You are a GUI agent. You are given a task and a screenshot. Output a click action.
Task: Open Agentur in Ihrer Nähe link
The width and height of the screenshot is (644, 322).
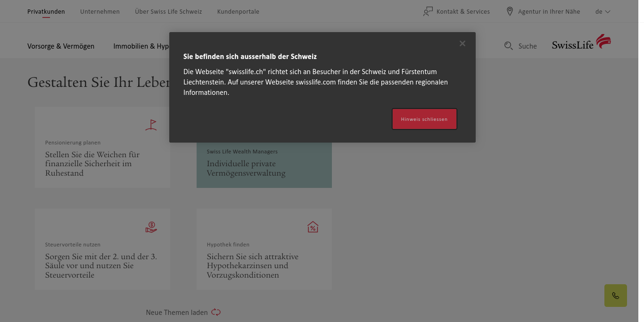click(x=549, y=11)
